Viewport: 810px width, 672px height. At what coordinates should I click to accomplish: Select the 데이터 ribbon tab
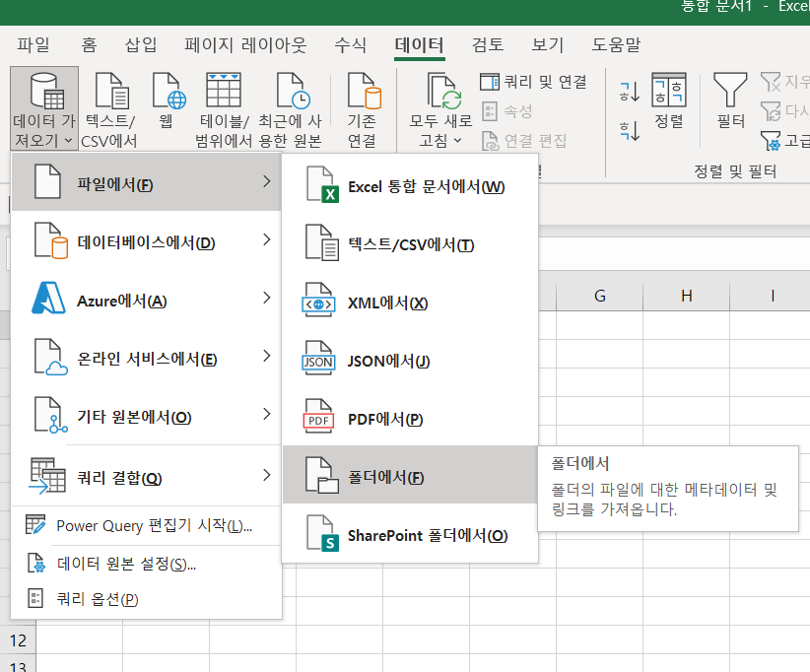pyautogui.click(x=420, y=44)
